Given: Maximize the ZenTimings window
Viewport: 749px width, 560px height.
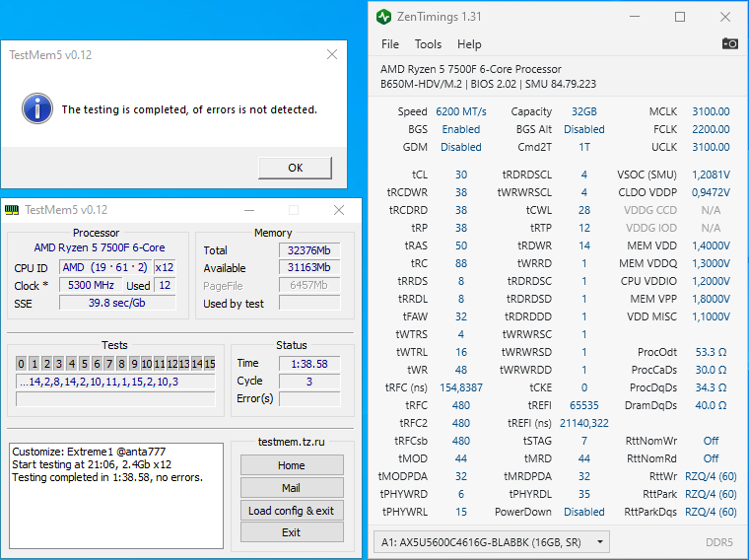Looking at the screenshot, I should click(680, 17).
